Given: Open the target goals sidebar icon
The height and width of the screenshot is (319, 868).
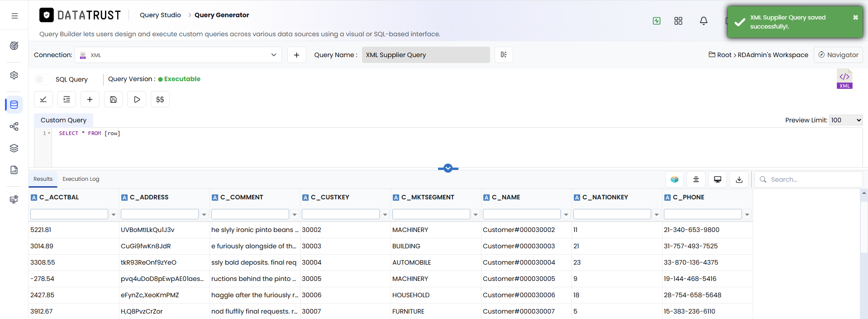Looking at the screenshot, I should point(14,46).
